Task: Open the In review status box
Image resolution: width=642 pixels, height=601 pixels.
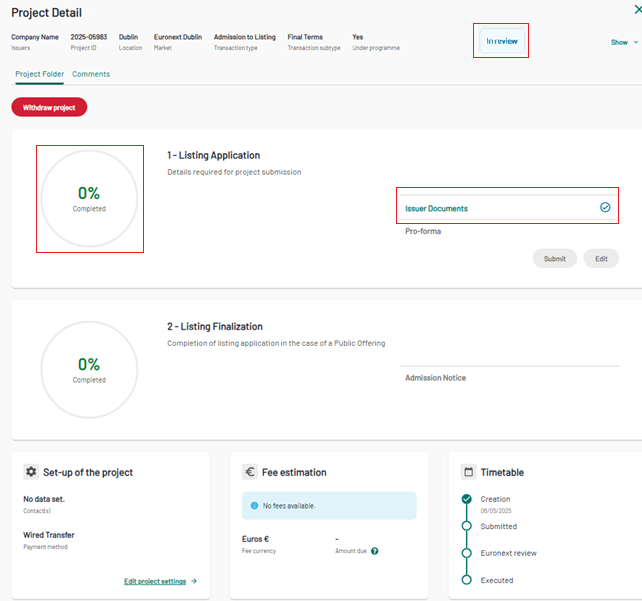Action: (x=501, y=41)
